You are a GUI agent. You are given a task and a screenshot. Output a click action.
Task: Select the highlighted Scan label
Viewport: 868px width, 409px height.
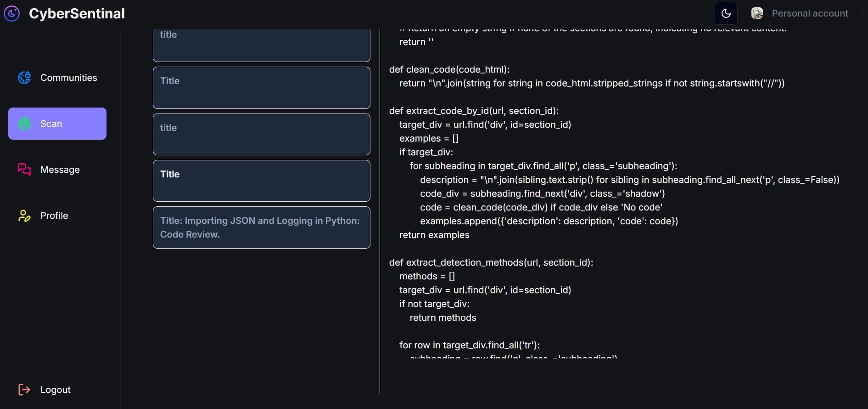coord(51,124)
